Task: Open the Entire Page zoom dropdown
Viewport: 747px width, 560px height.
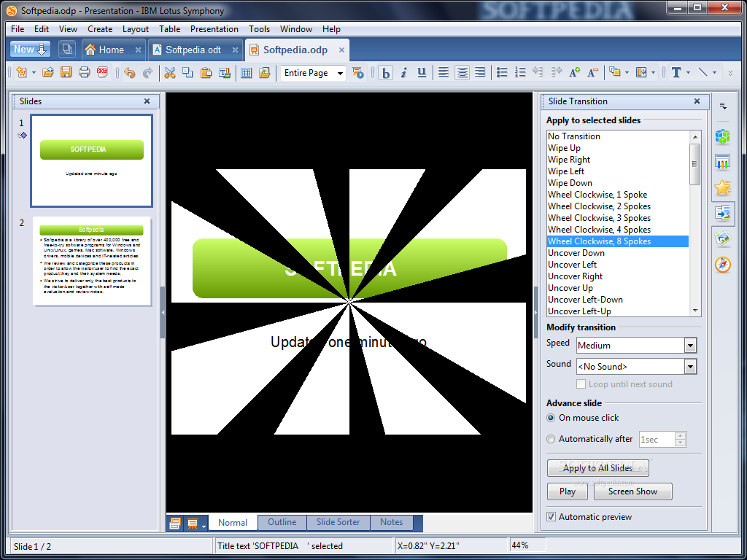Action: [x=340, y=73]
